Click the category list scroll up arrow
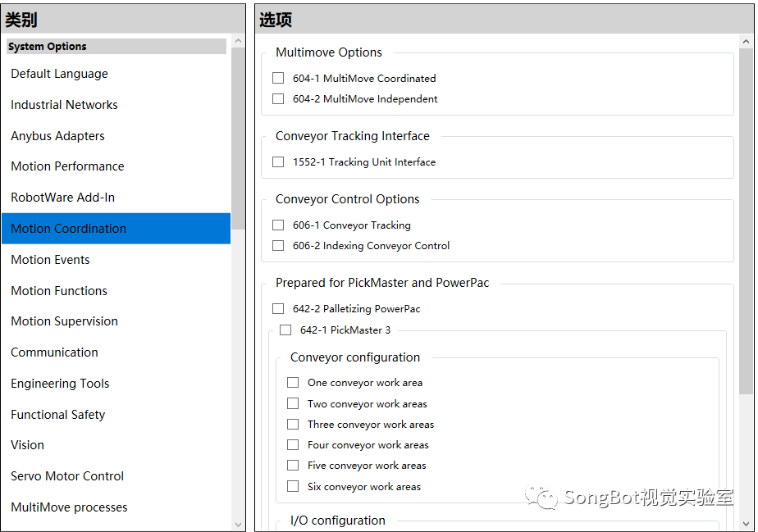The width and height of the screenshot is (758, 532). (x=238, y=41)
